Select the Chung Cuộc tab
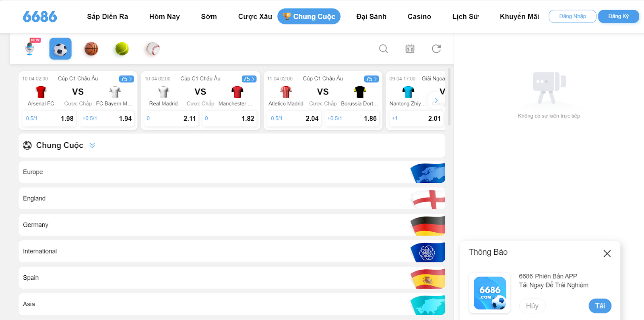 tap(309, 17)
